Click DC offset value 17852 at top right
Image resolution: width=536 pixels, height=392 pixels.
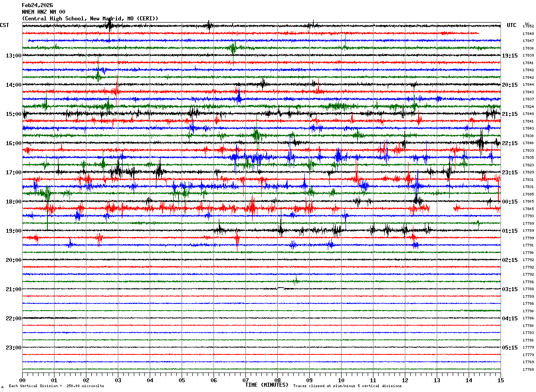pos(528,27)
